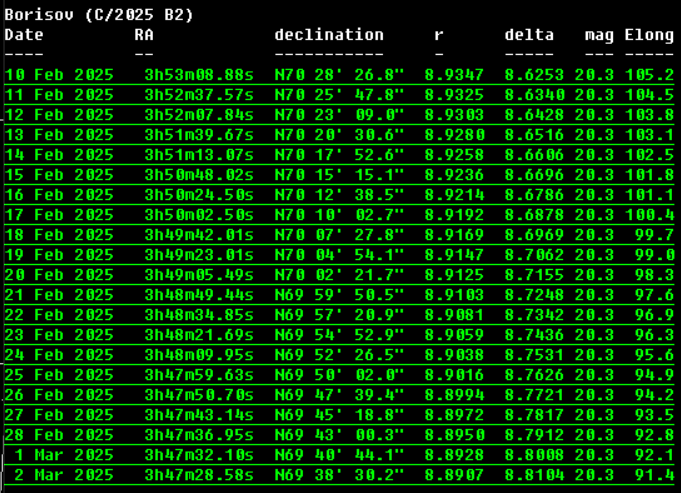Select the r value 8.9214
The image size is (681, 493).
coord(454,195)
